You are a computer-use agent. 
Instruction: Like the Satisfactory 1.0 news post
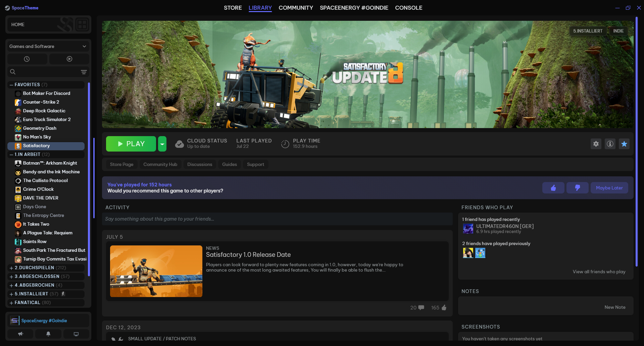point(439,308)
